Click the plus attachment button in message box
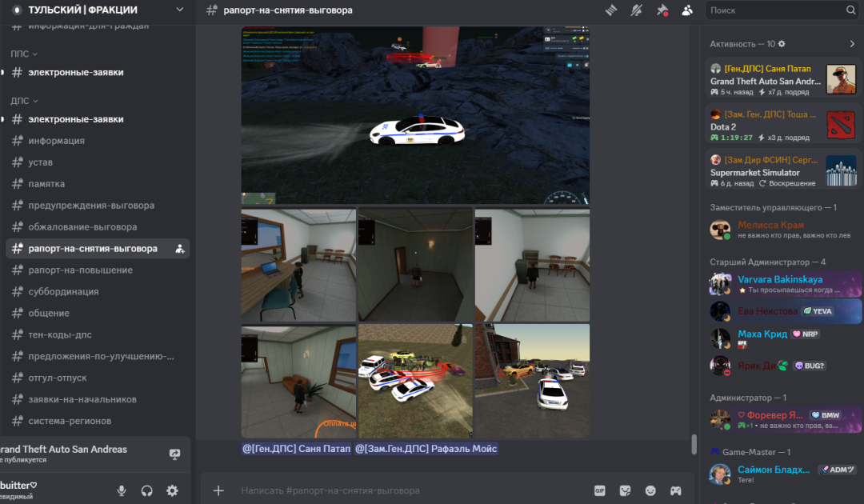 pos(218,490)
